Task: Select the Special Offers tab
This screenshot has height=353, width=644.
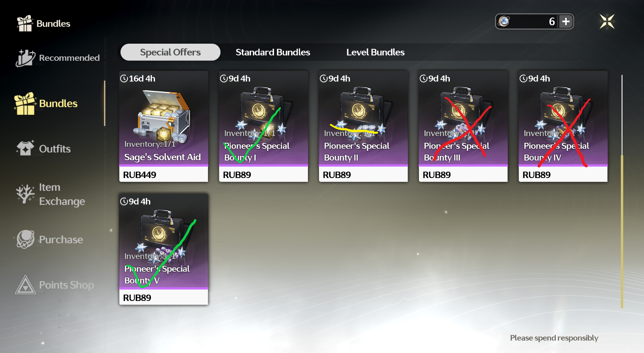Action: click(x=170, y=52)
